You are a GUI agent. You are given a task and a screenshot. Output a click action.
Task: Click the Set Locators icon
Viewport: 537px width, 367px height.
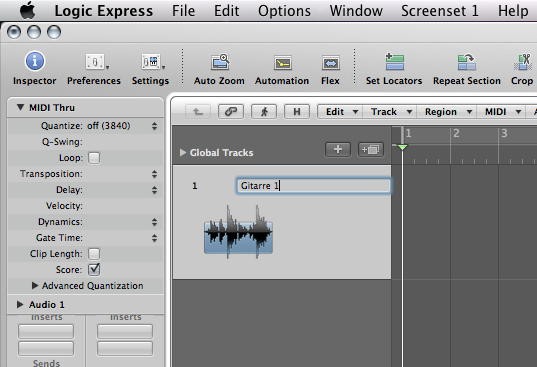[394, 62]
